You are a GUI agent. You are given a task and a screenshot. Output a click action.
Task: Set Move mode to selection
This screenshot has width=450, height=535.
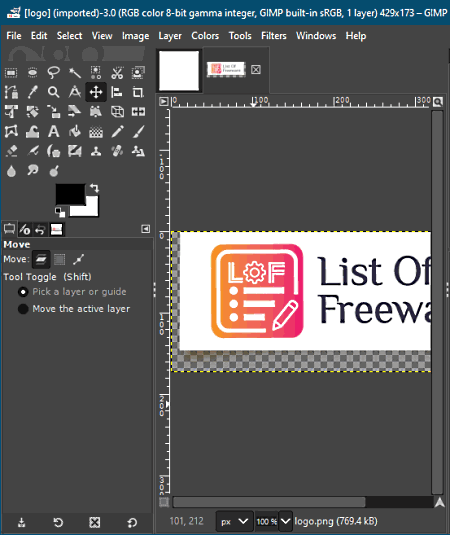click(59, 260)
